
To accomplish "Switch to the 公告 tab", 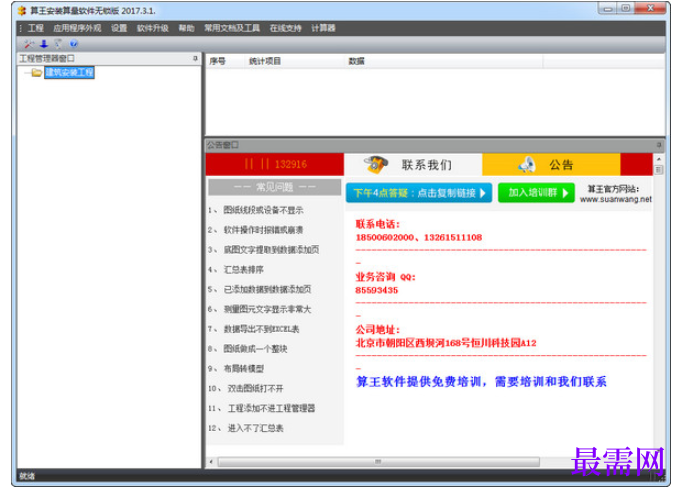I will (551, 165).
